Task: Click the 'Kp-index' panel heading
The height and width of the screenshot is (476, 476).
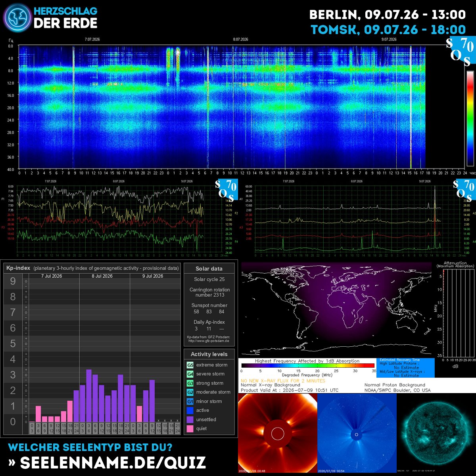Action: click(x=18, y=268)
